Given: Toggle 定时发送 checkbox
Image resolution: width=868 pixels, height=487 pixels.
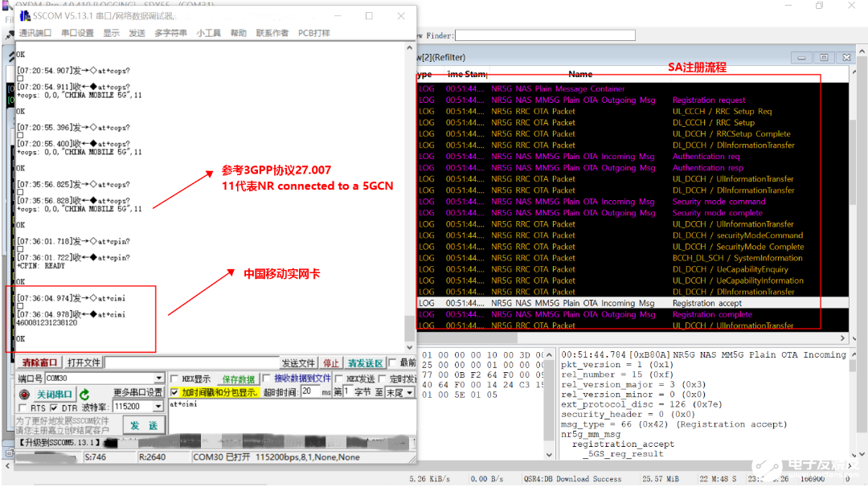Looking at the screenshot, I should tap(382, 379).
